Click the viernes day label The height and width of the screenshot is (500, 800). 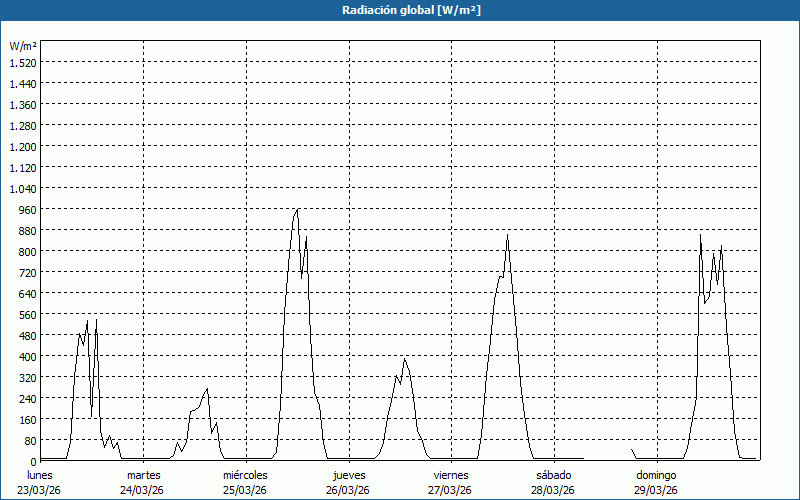(x=451, y=475)
